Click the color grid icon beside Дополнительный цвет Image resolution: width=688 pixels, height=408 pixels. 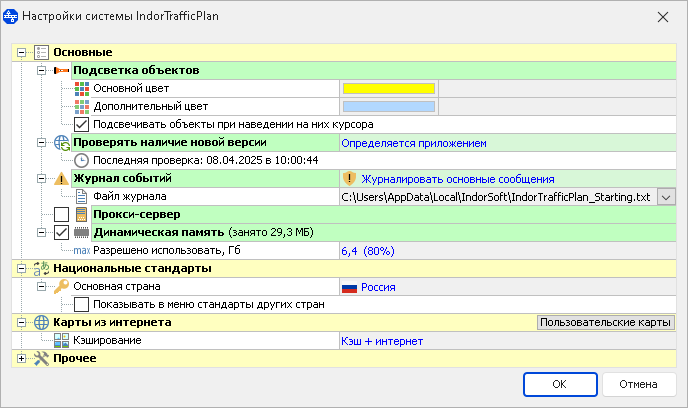click(82, 107)
